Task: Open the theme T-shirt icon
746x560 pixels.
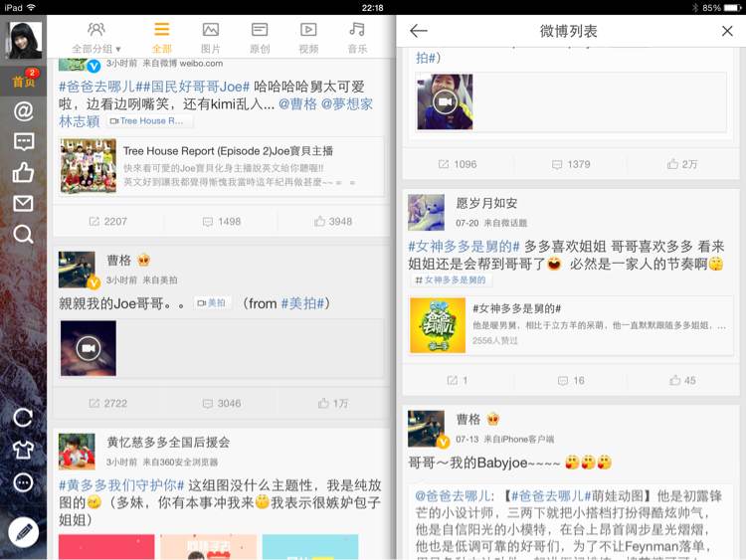Action: (x=23, y=450)
